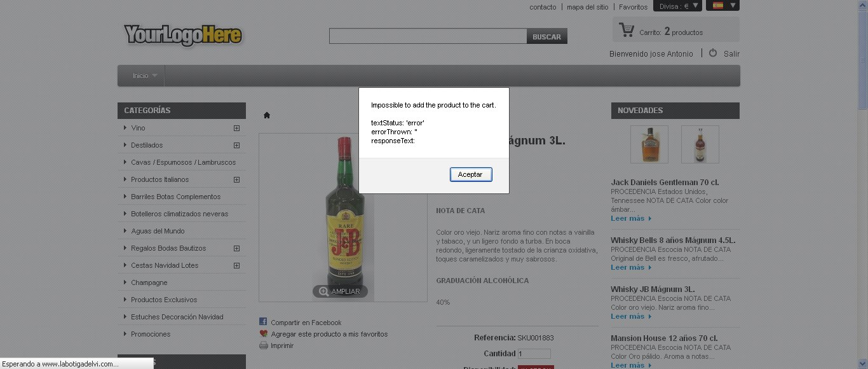Click the Jack Daniels novedades thumbnail
This screenshot has height=369, width=868.
point(649,144)
